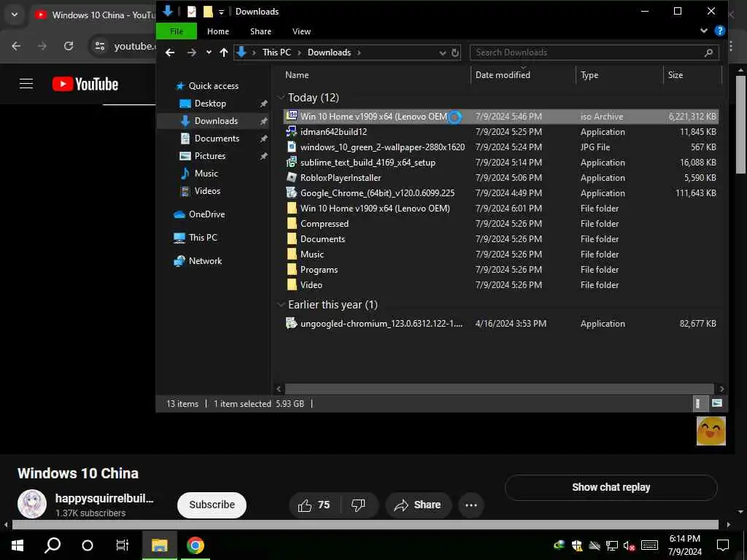Collapse the Earlier this year group

281,305
